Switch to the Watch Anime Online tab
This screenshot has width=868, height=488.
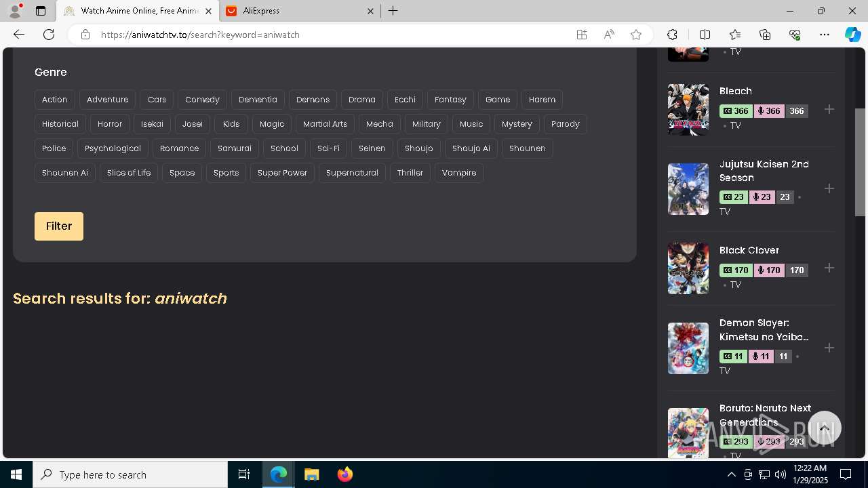tap(138, 11)
